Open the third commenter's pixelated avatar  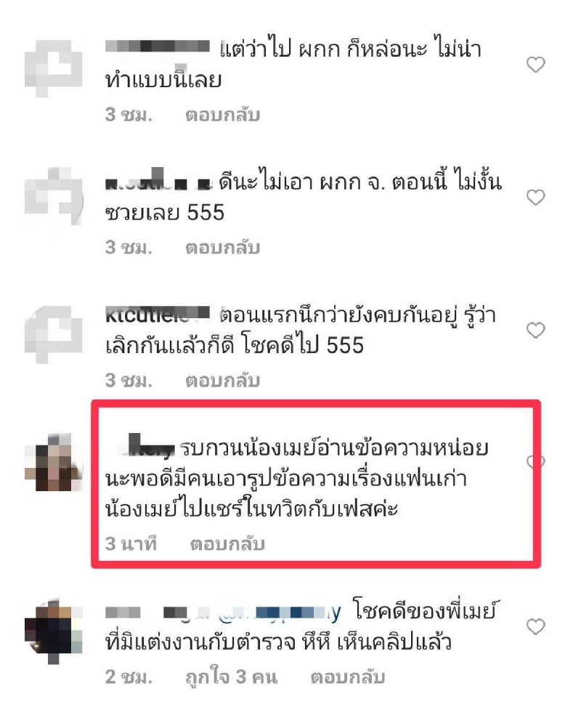(x=53, y=333)
